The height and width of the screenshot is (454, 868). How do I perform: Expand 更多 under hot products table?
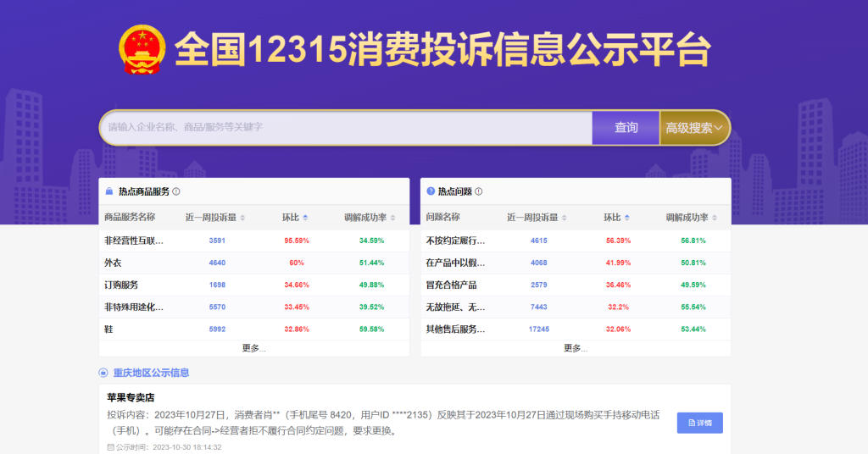[253, 348]
